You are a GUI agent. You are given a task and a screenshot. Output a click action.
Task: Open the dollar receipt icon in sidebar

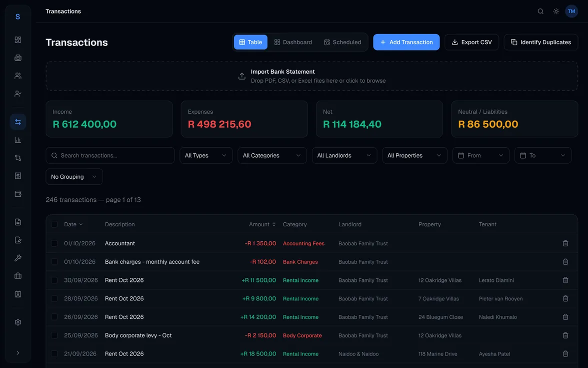[x=17, y=176]
